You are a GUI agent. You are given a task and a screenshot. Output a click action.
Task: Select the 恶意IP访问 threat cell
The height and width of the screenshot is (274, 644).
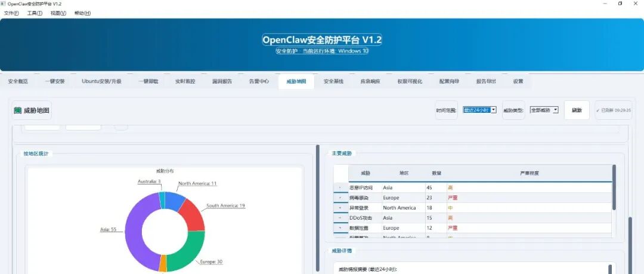coord(365,187)
